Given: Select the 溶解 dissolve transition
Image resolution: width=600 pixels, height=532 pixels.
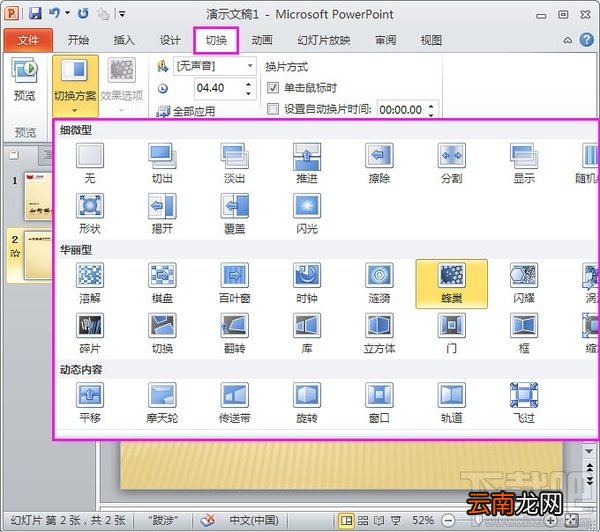Looking at the screenshot, I should point(90,283).
